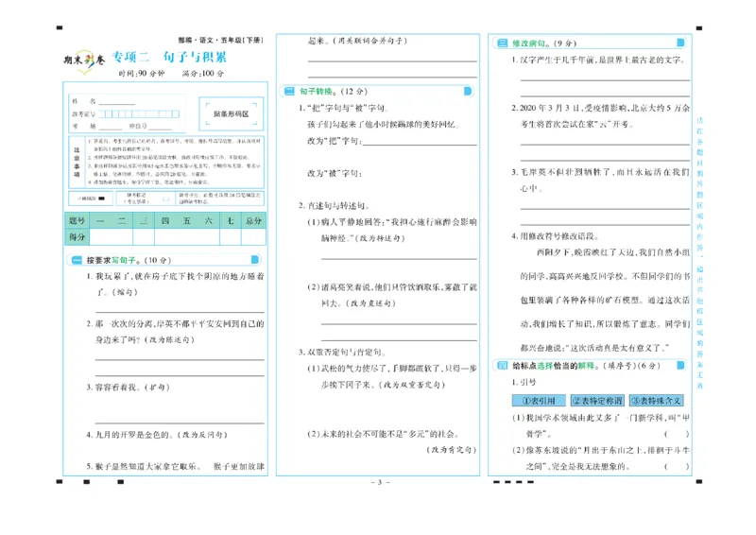756x535 pixels.
Task: Click sentence beginning 汉字产生于几千年前
Action: (x=598, y=60)
